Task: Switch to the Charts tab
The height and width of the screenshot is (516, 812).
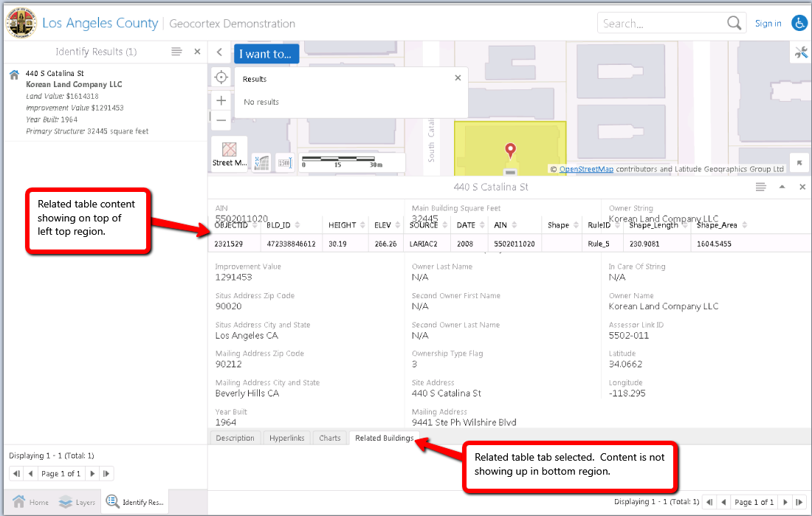Action: point(330,438)
